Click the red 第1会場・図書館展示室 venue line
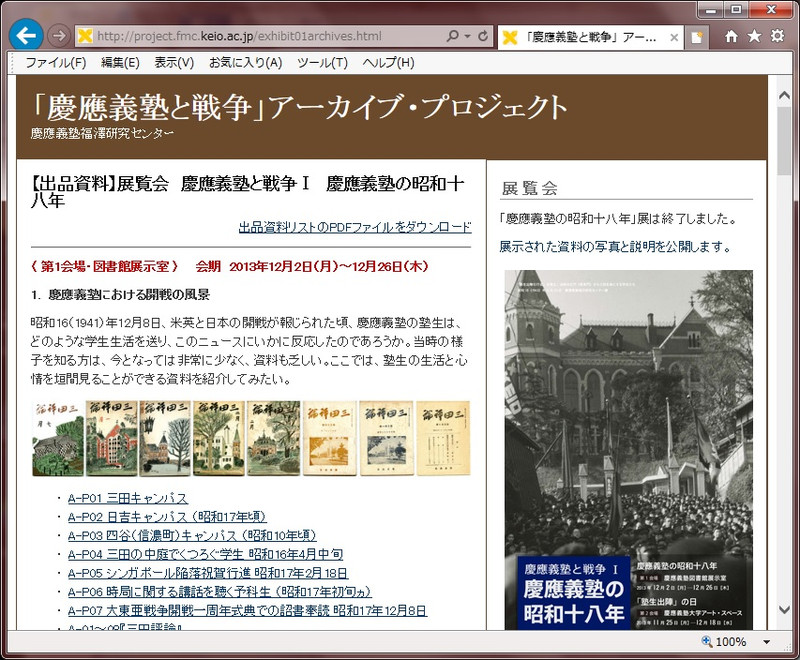The width and height of the screenshot is (800, 660). 229,266
